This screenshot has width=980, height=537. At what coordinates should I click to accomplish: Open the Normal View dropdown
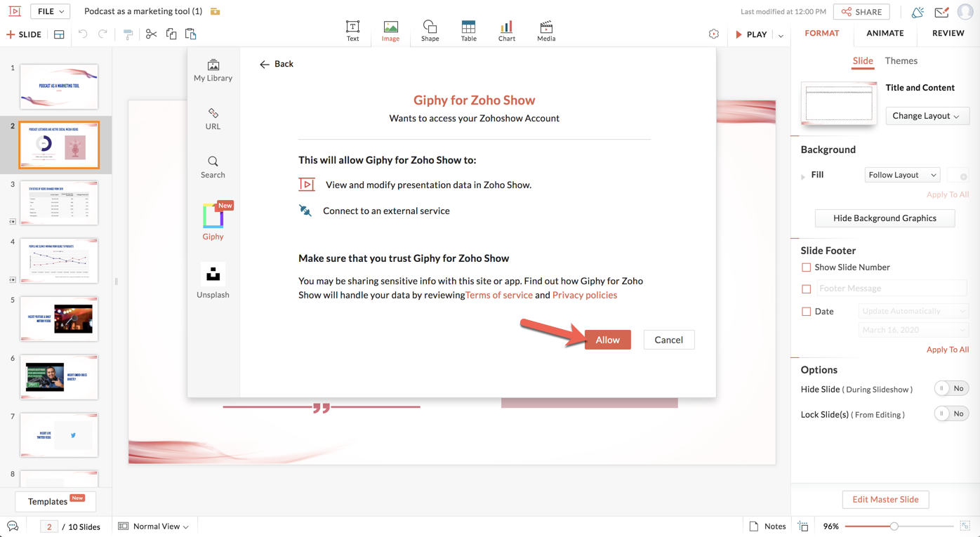point(154,526)
